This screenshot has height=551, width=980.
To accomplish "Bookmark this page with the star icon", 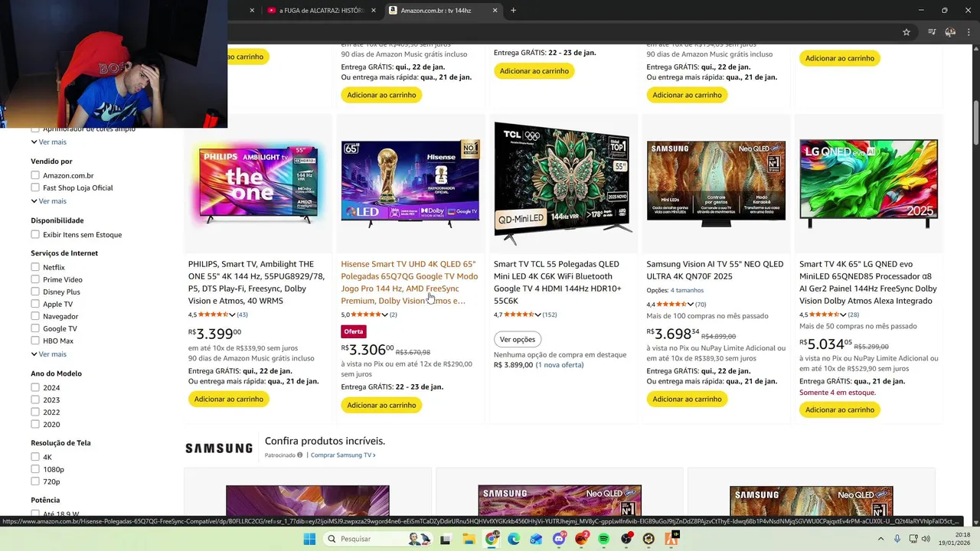I will tap(906, 32).
